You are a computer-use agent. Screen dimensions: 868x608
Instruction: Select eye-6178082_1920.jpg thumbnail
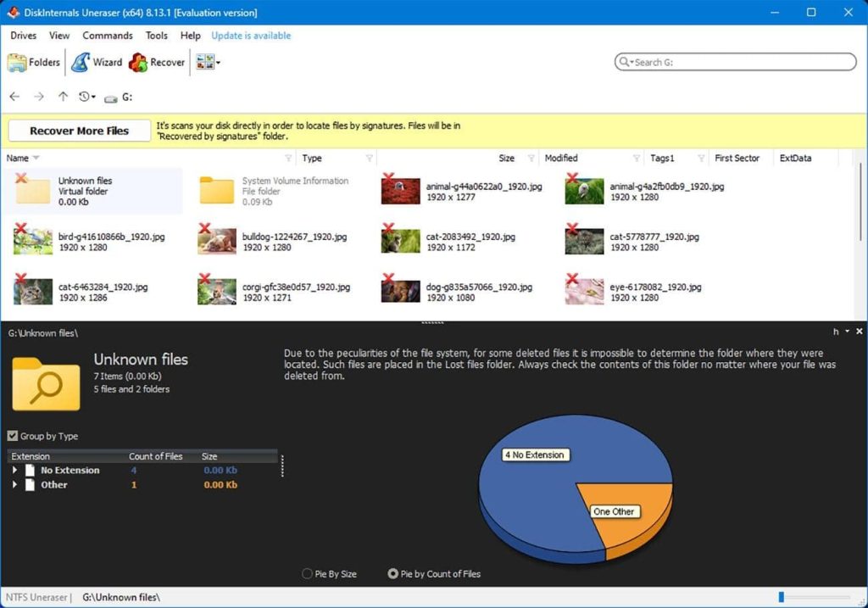[584, 292]
